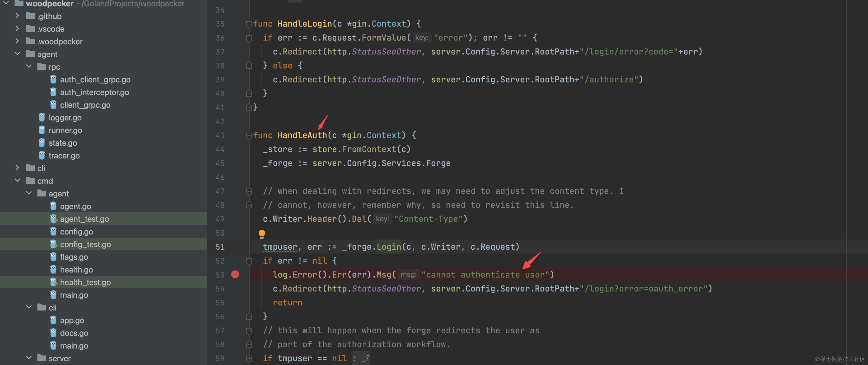The height and width of the screenshot is (365, 868).
Task: Click the HandleAuth function name
Action: click(302, 135)
